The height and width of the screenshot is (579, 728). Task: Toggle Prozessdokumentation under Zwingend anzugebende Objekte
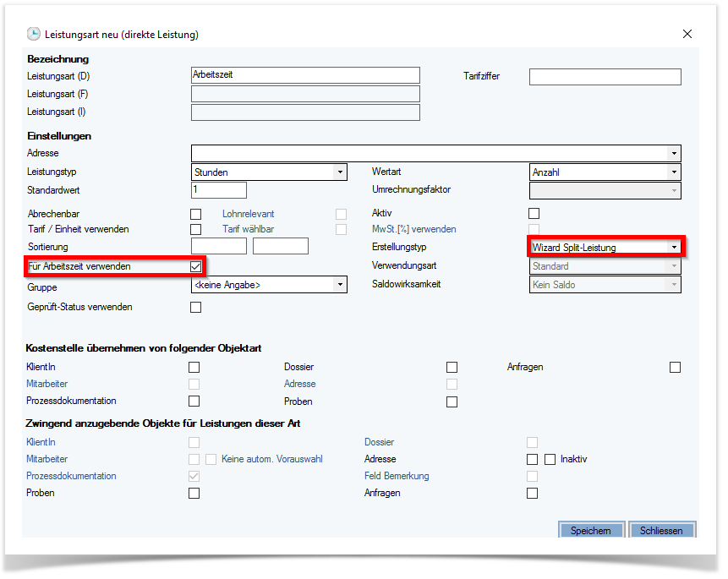(x=194, y=477)
